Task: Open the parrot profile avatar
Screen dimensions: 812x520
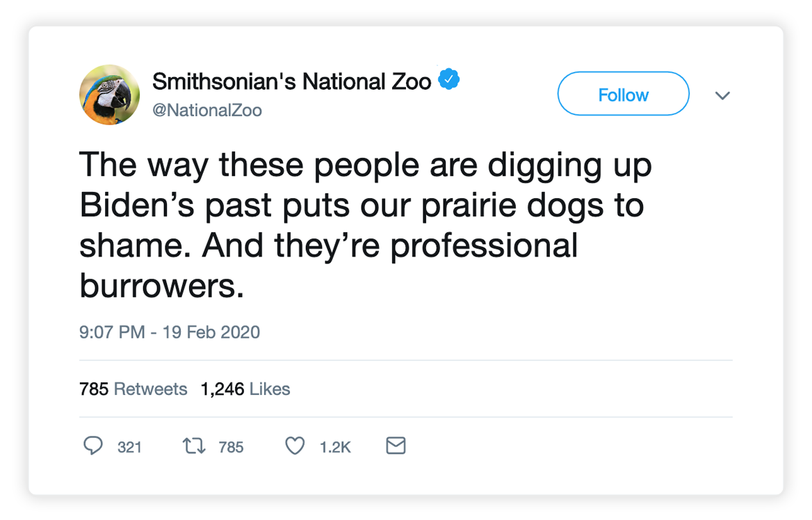Action: pos(110,95)
